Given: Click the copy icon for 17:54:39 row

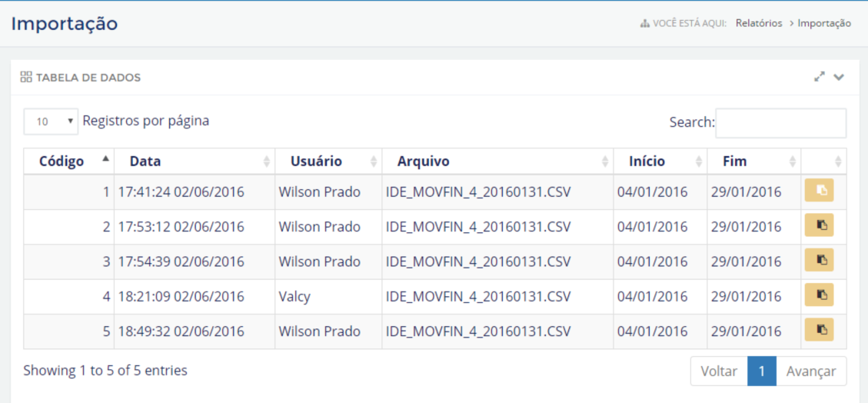Looking at the screenshot, I should (x=819, y=260).
